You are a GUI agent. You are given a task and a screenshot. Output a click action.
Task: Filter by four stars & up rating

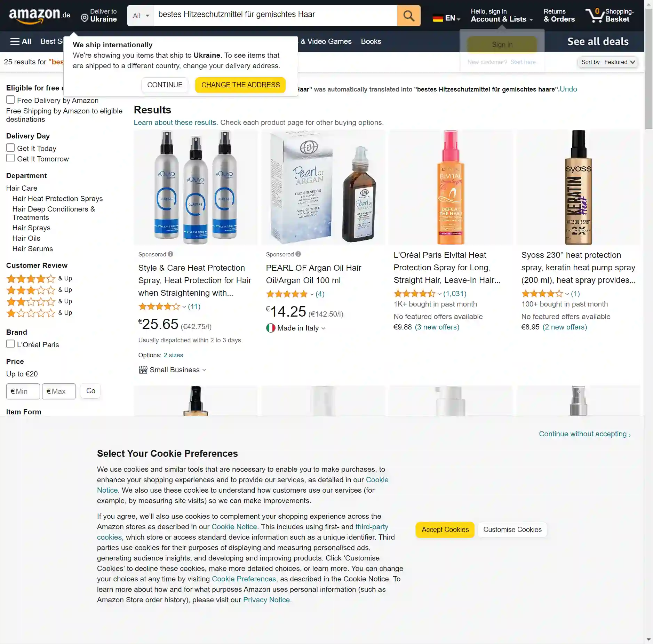pyautogui.click(x=39, y=278)
